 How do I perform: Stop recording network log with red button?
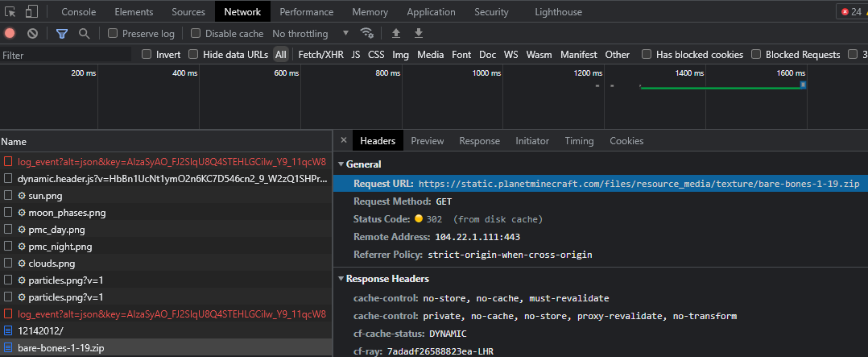pos(10,33)
